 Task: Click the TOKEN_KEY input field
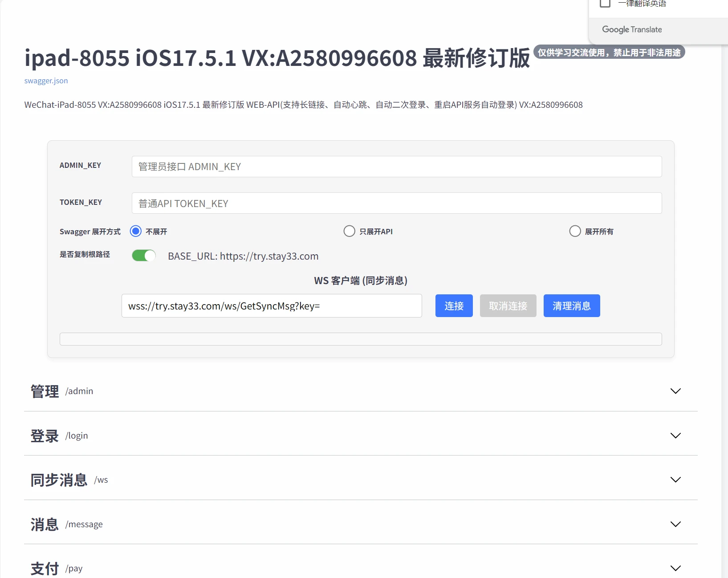point(396,203)
